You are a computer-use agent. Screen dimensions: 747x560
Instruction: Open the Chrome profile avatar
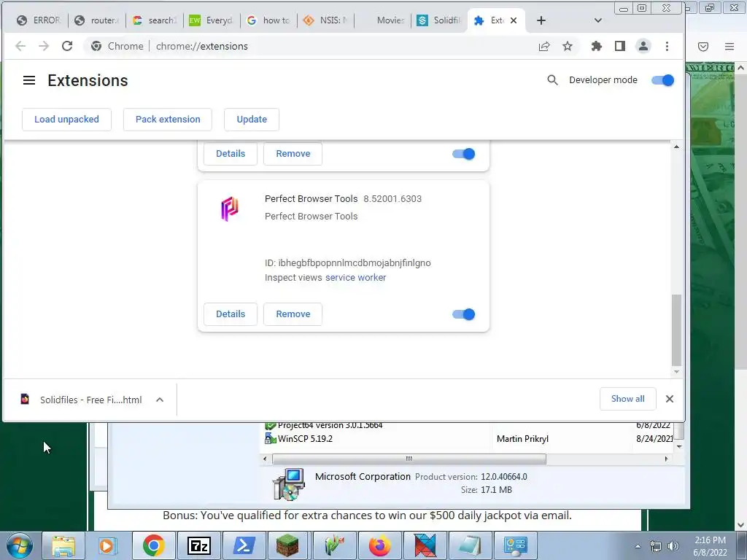click(643, 46)
